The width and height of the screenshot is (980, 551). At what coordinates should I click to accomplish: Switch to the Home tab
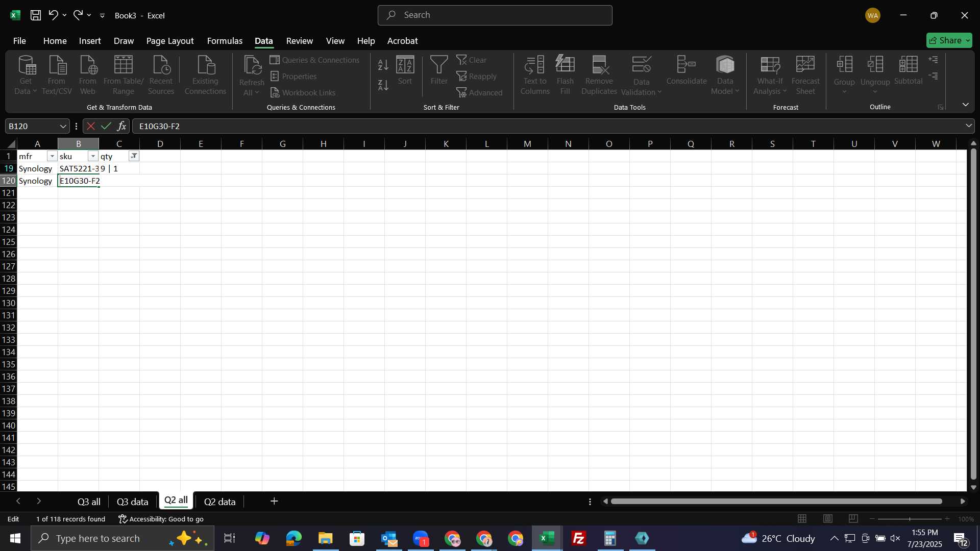point(55,41)
